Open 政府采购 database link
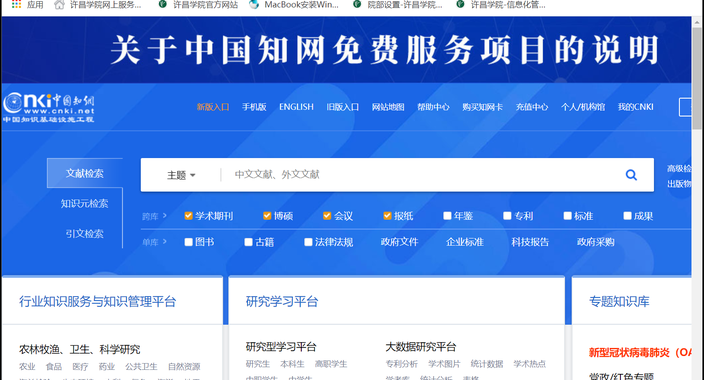Screen dimensions: 704x380 596,242
